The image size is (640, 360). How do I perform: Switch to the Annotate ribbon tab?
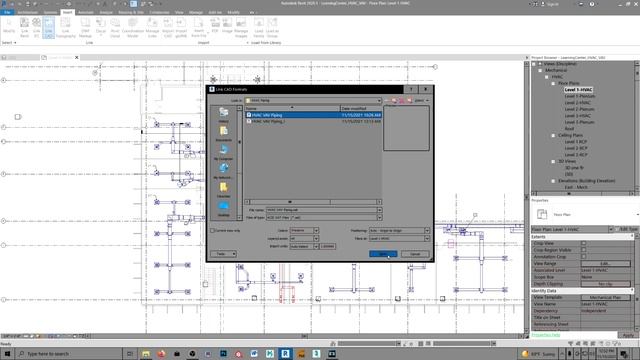tap(86, 12)
